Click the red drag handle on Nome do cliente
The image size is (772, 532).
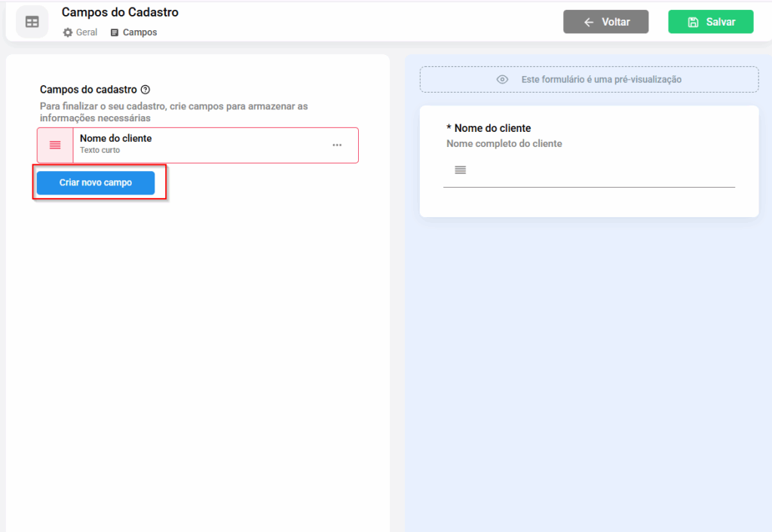[55, 145]
